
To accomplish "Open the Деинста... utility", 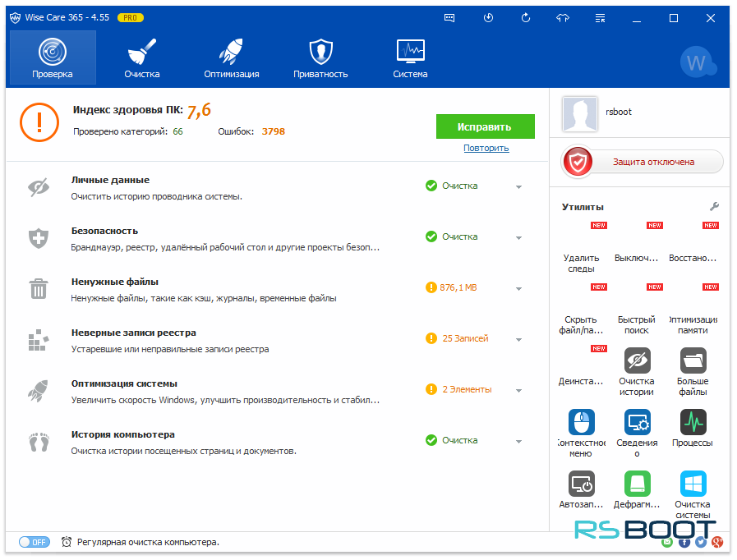I will tap(582, 366).
